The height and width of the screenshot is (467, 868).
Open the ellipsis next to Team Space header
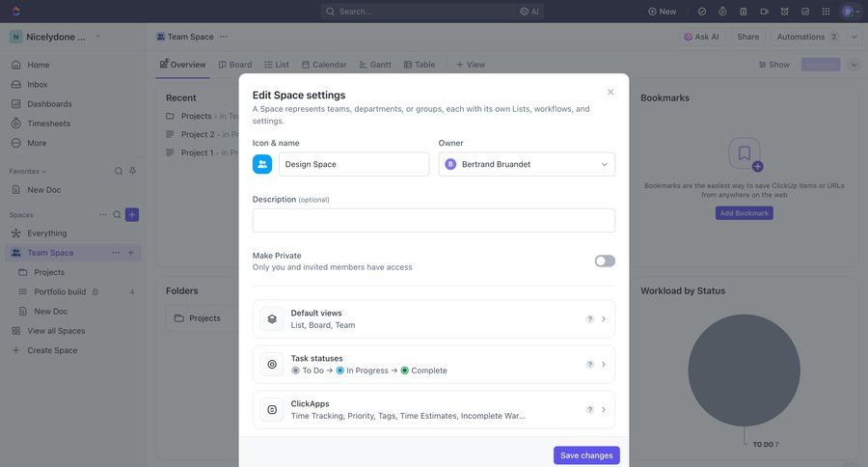[x=224, y=37]
